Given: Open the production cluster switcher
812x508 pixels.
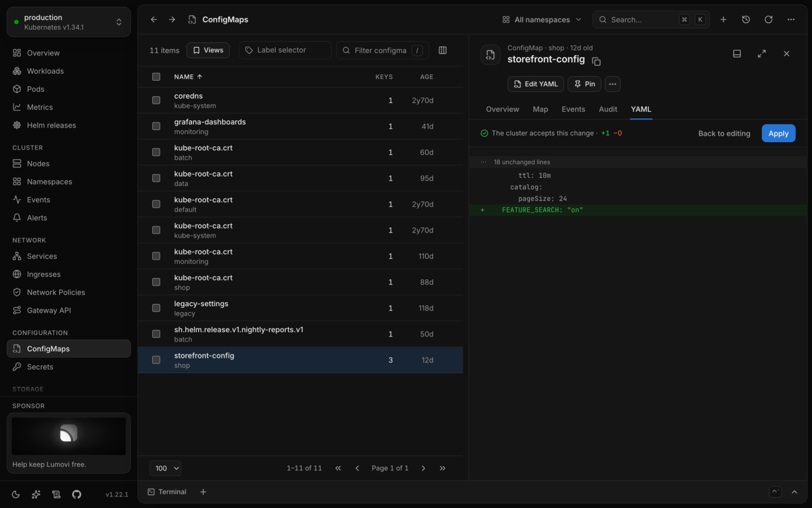Looking at the screenshot, I should point(69,22).
